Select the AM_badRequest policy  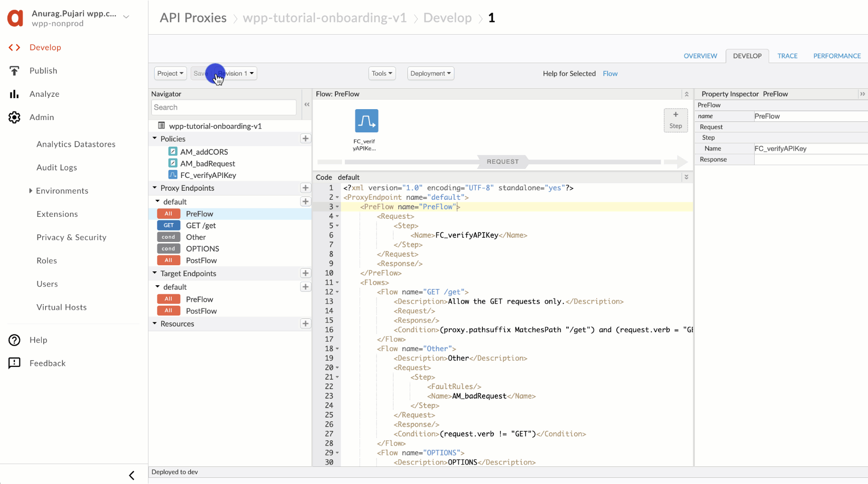pos(207,164)
